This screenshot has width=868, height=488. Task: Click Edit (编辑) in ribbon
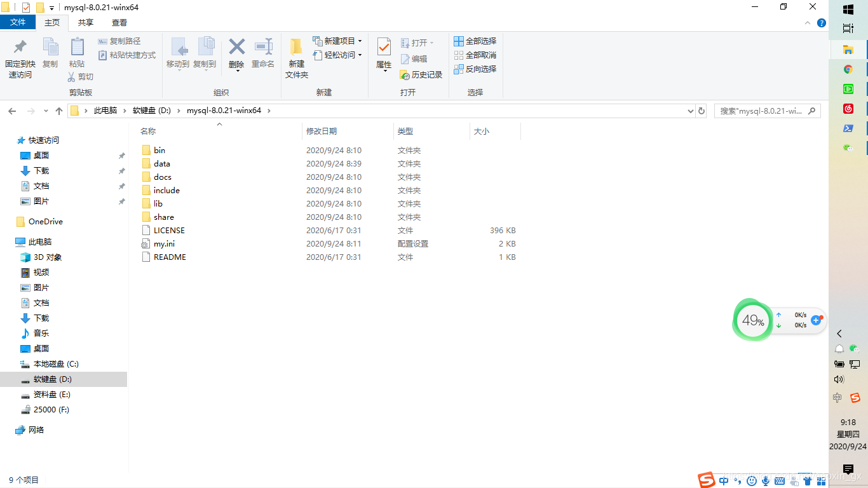click(414, 58)
